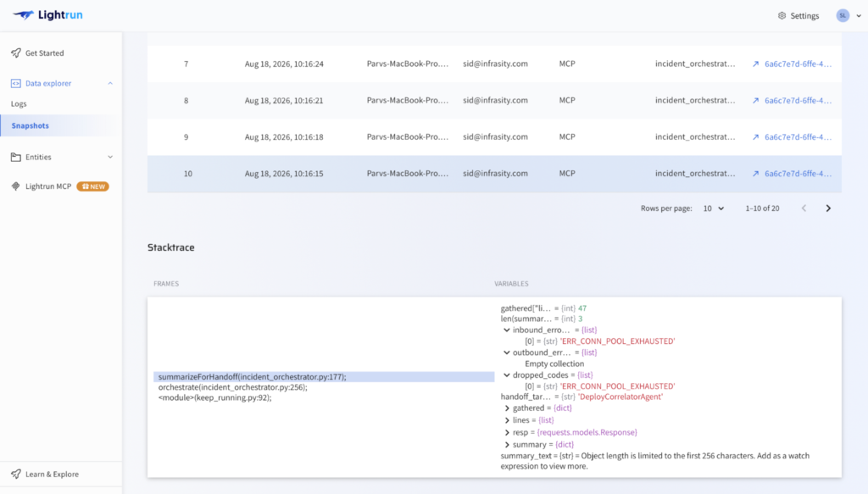
Task: Click the Entities folder icon
Action: 15,157
